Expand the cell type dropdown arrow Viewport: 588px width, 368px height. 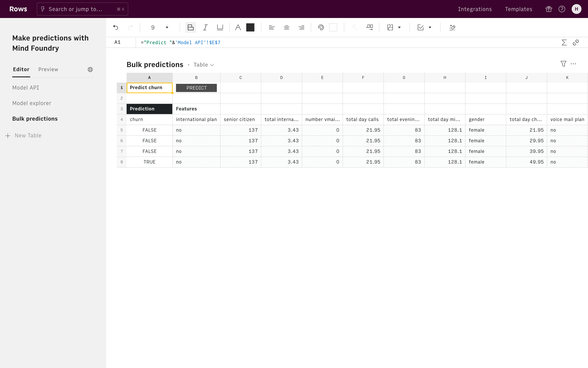[430, 28]
